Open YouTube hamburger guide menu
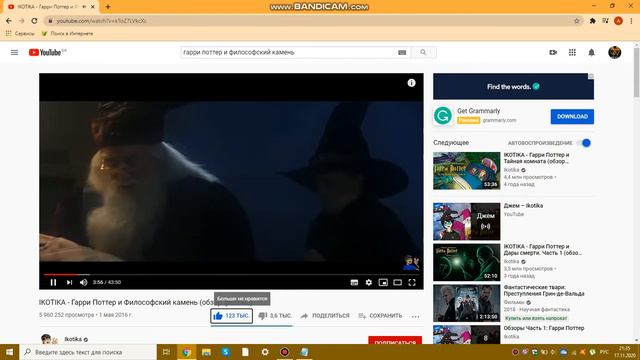Screen dimensions: 640x360 pyautogui.click(x=14, y=52)
